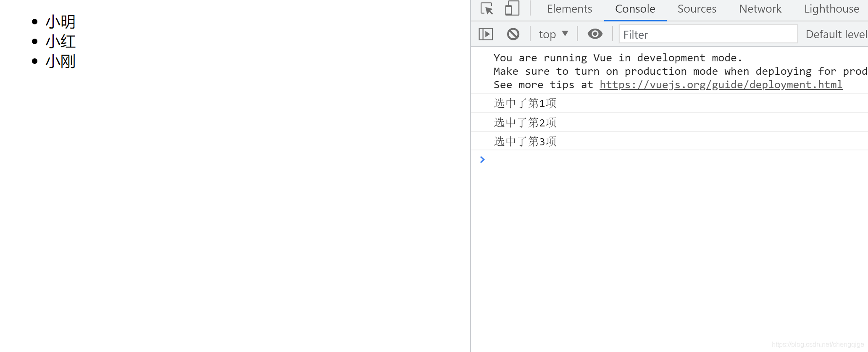868x352 pixels.
Task: Switch to the Elements tab
Action: pyautogui.click(x=569, y=9)
